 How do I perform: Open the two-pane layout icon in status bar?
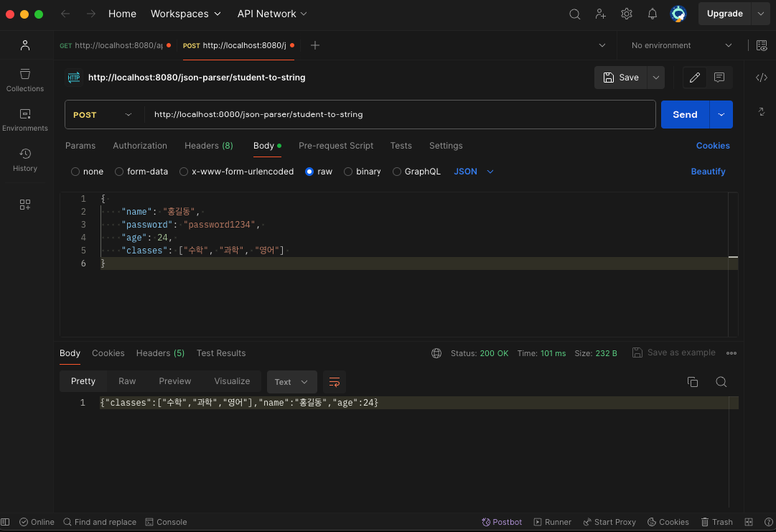(749, 522)
